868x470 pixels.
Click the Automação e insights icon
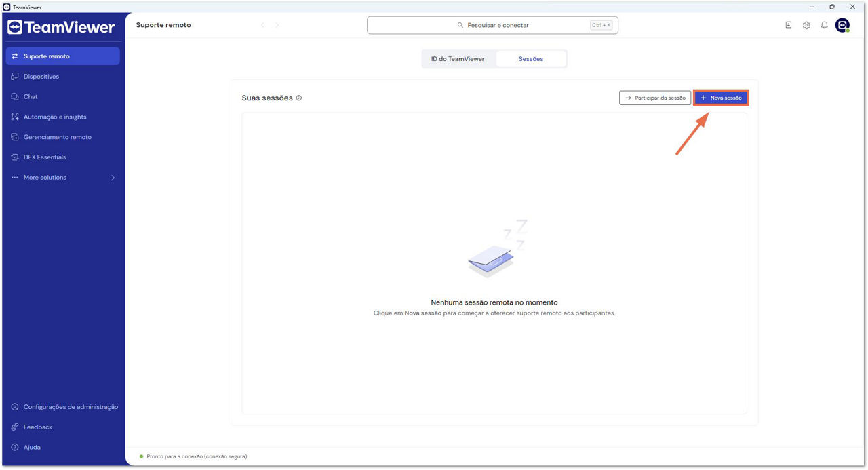[15, 117]
